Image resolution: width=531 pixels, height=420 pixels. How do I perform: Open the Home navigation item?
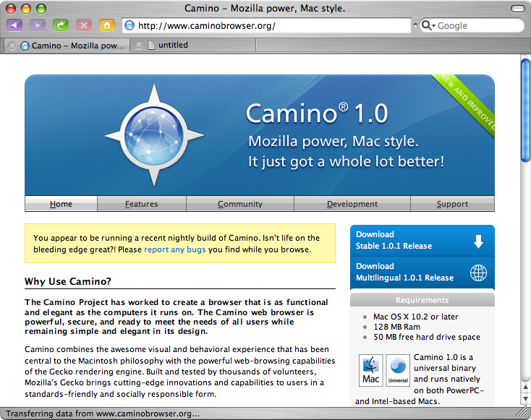[x=61, y=204]
